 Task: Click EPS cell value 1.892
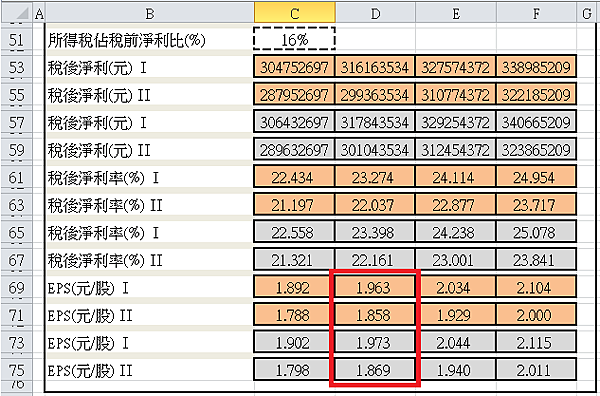pos(294,288)
